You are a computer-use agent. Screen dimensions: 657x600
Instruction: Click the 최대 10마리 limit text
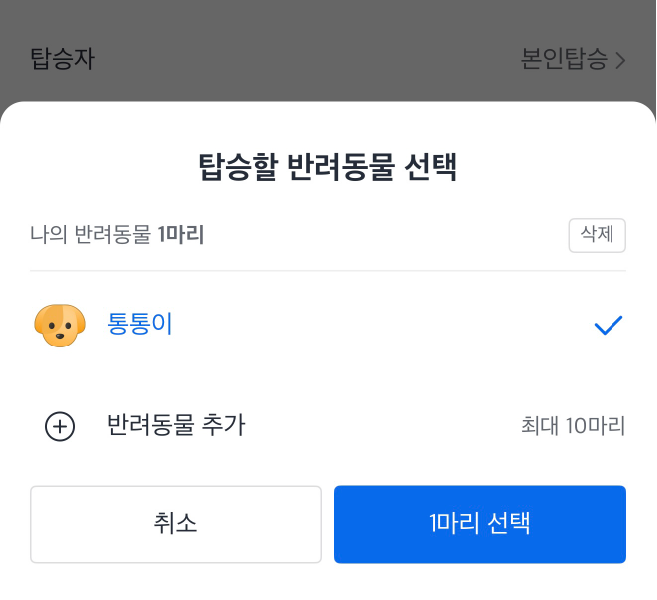point(573,426)
